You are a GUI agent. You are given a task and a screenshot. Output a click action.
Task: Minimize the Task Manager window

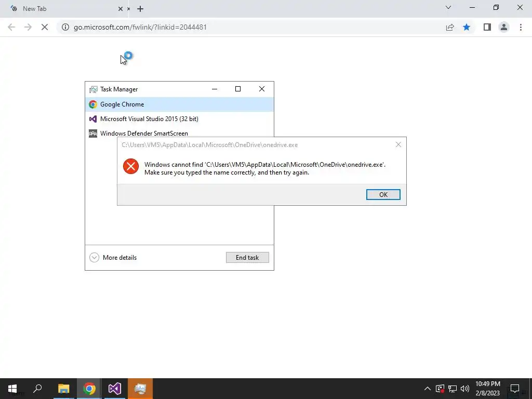point(215,89)
